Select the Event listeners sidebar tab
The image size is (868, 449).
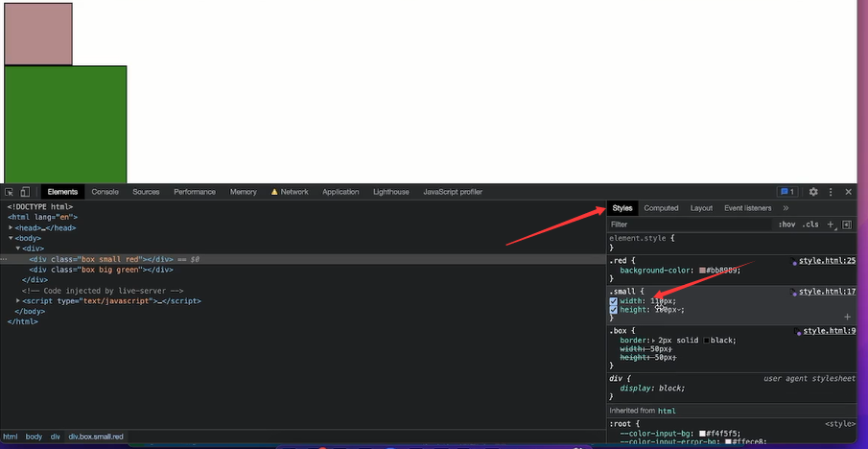(748, 208)
